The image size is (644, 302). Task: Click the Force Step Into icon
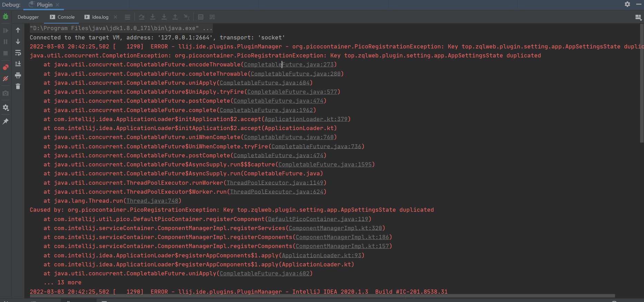pyautogui.click(x=164, y=17)
